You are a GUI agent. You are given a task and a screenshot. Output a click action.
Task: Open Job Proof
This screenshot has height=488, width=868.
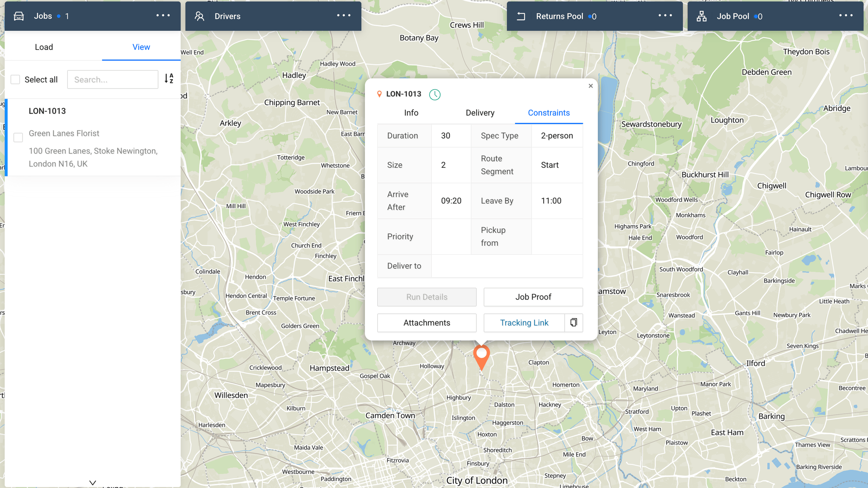(533, 297)
